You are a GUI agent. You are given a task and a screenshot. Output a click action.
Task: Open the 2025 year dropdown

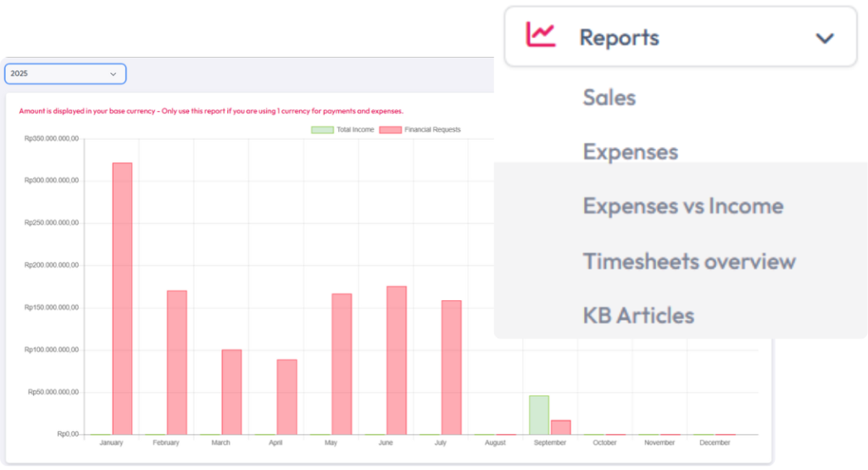click(65, 74)
